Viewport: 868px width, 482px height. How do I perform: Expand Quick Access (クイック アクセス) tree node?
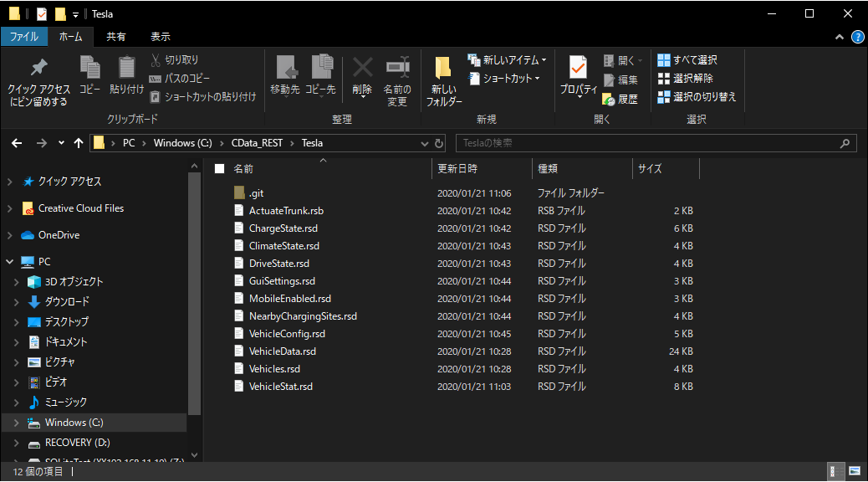coord(9,182)
